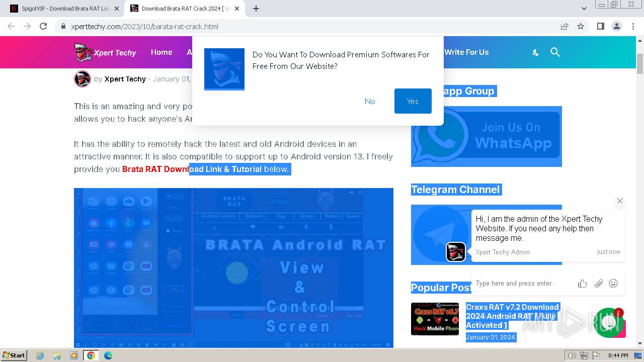Click Chrome icon in taskbar
The height and width of the screenshot is (362, 644).
click(91, 355)
